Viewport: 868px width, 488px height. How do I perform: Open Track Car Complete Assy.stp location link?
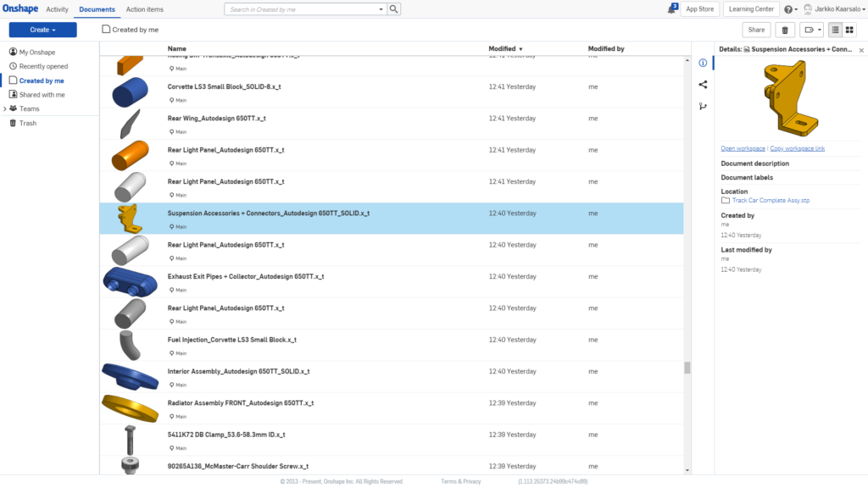click(771, 200)
